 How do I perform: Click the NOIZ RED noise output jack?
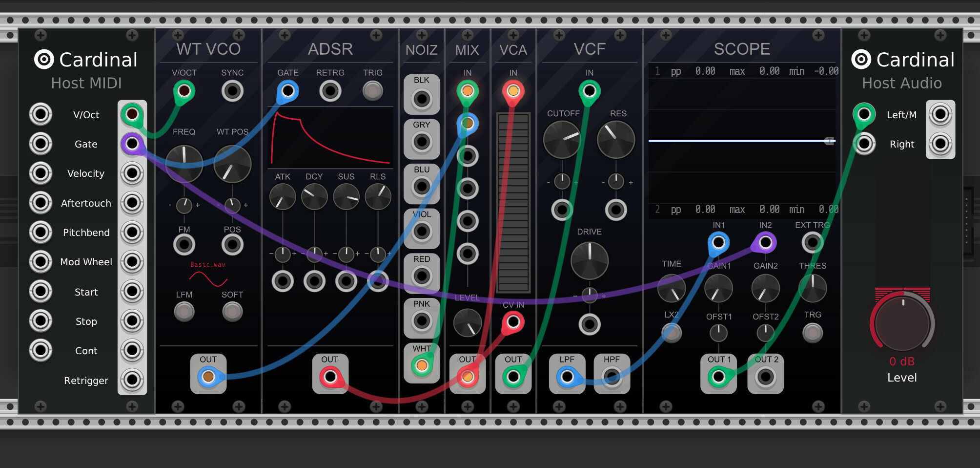pos(422,276)
